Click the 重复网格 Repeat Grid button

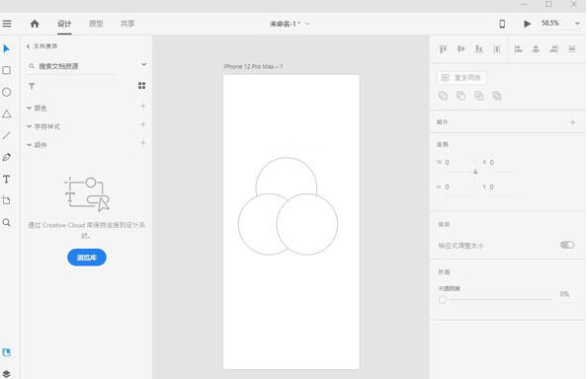click(462, 78)
